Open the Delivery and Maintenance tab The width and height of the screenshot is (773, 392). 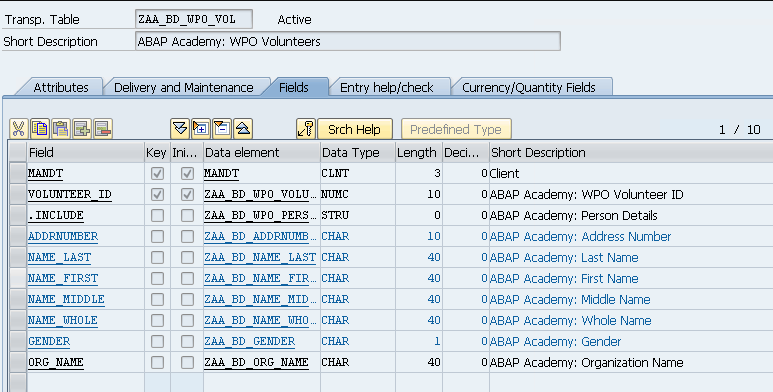(x=183, y=87)
